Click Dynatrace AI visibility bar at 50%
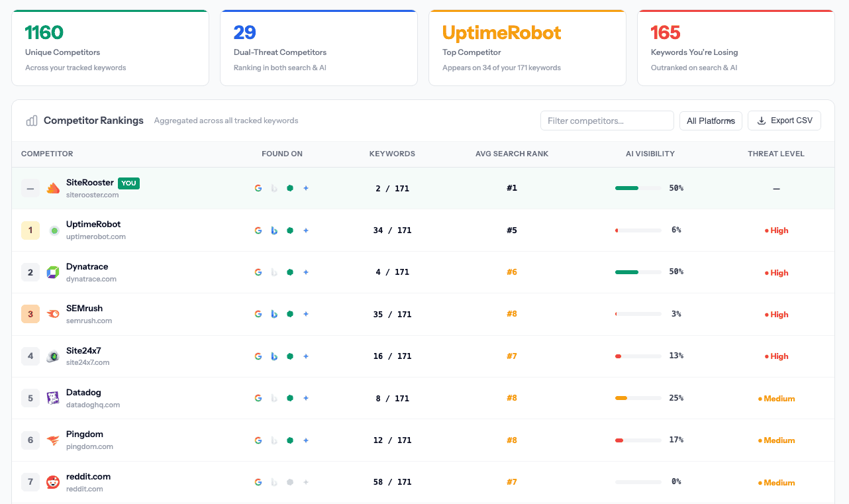 (638, 272)
